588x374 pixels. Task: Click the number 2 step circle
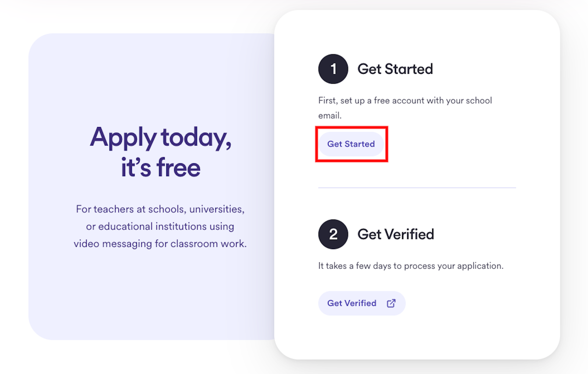click(x=333, y=234)
